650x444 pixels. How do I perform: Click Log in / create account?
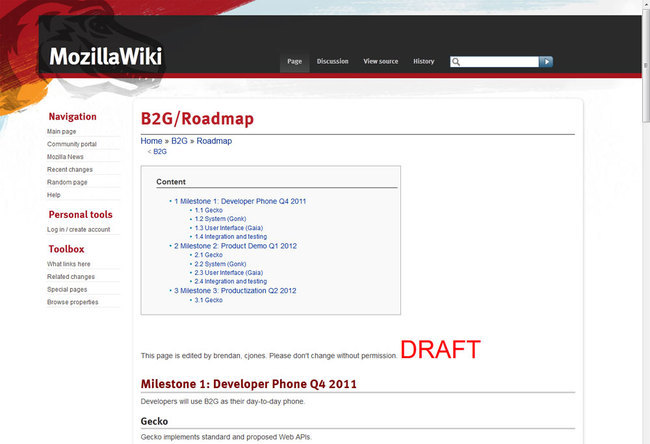point(78,230)
